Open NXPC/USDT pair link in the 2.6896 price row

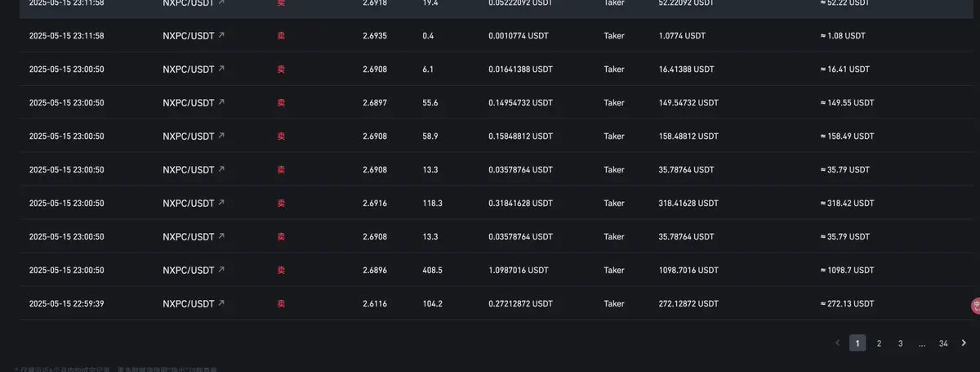[x=189, y=270]
